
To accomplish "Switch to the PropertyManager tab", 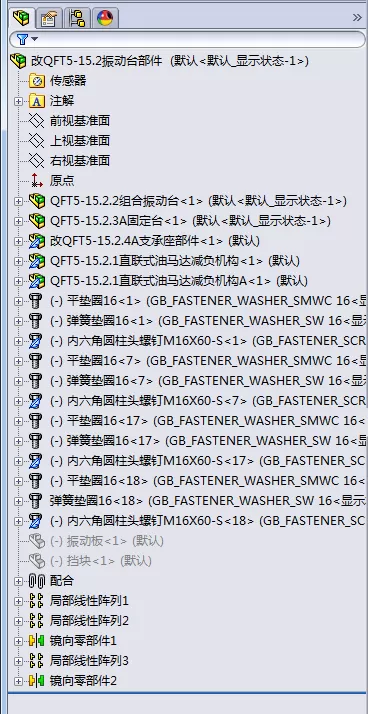I will click(48, 18).
